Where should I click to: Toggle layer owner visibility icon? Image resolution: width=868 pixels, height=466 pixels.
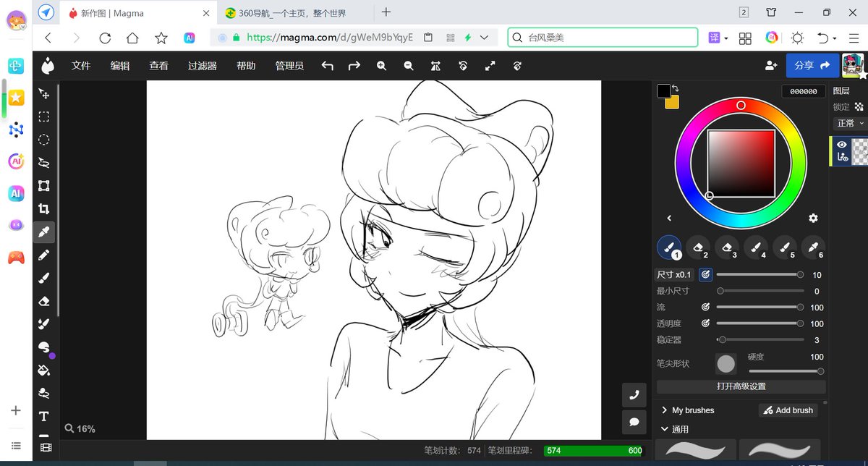pos(842,156)
